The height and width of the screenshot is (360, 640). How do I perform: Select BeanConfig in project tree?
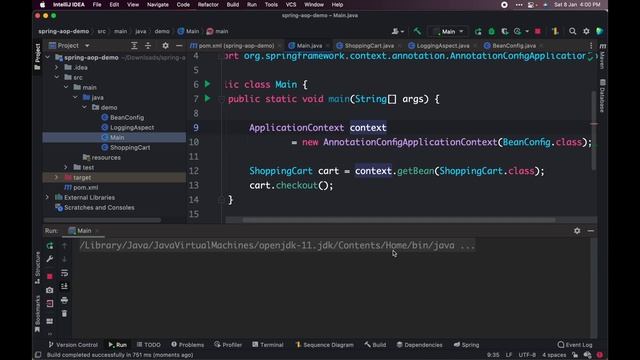(x=127, y=118)
